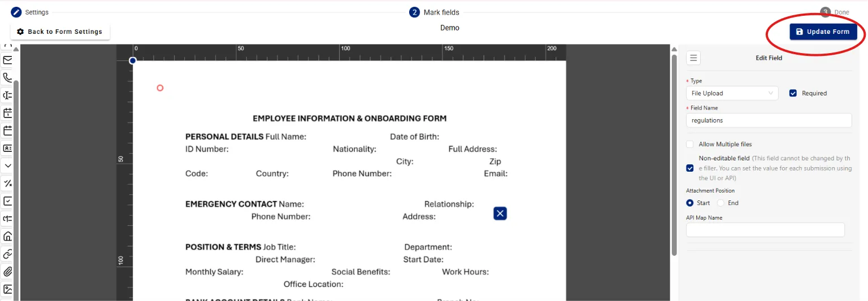Select the calendar tool with number inside
The height and width of the screenshot is (301, 868).
[8, 112]
